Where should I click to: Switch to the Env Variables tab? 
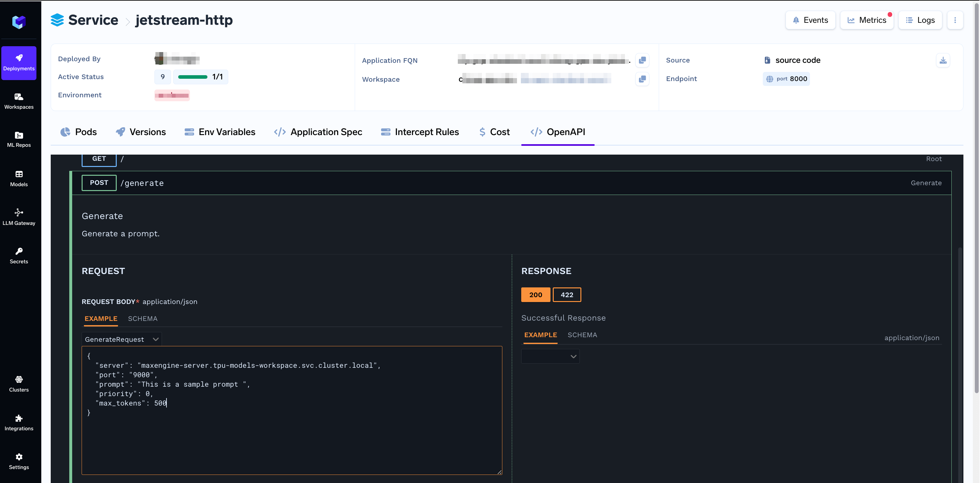pyautogui.click(x=220, y=132)
